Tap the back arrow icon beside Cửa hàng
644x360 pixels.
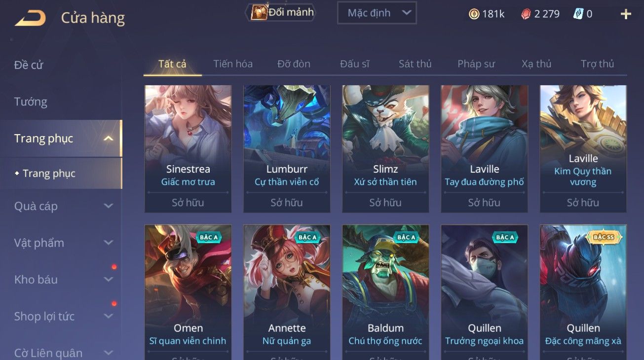coord(31,18)
